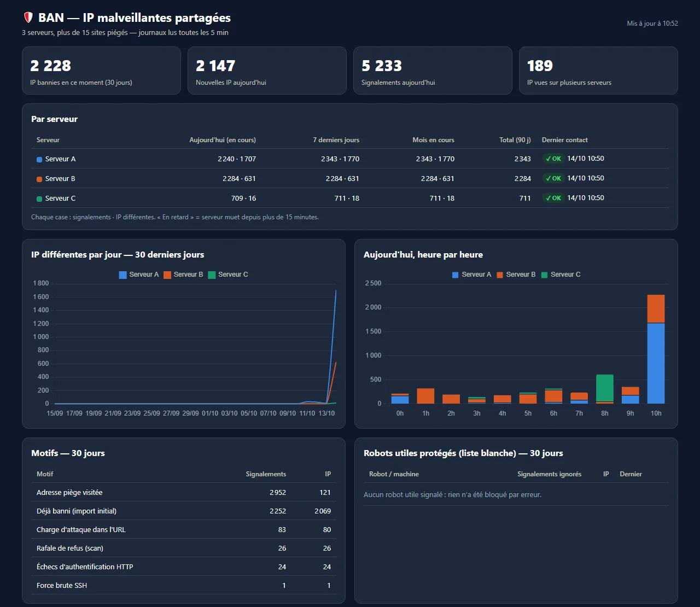This screenshot has height=607, width=700.
Task: Click the '13/10' date label on x-axis
Action: point(326,413)
